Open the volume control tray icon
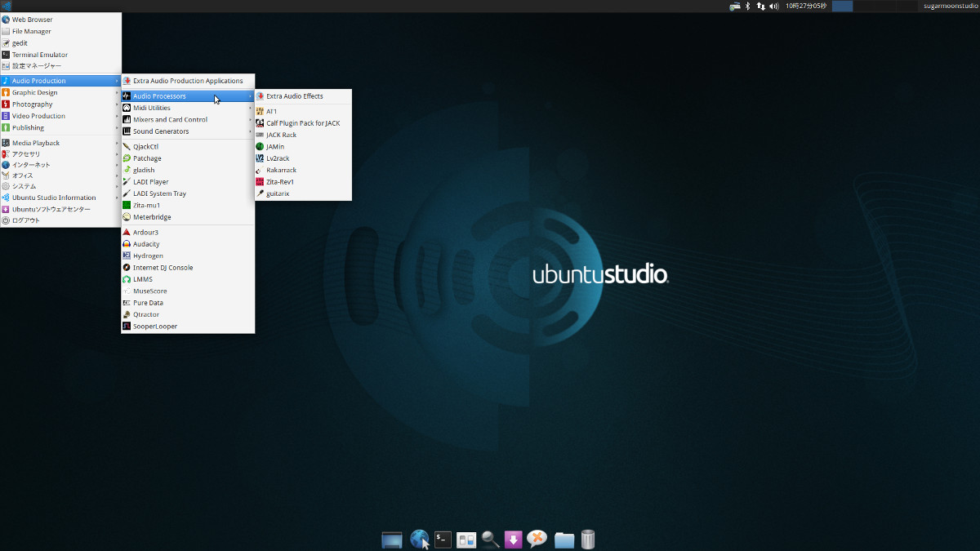 [774, 6]
